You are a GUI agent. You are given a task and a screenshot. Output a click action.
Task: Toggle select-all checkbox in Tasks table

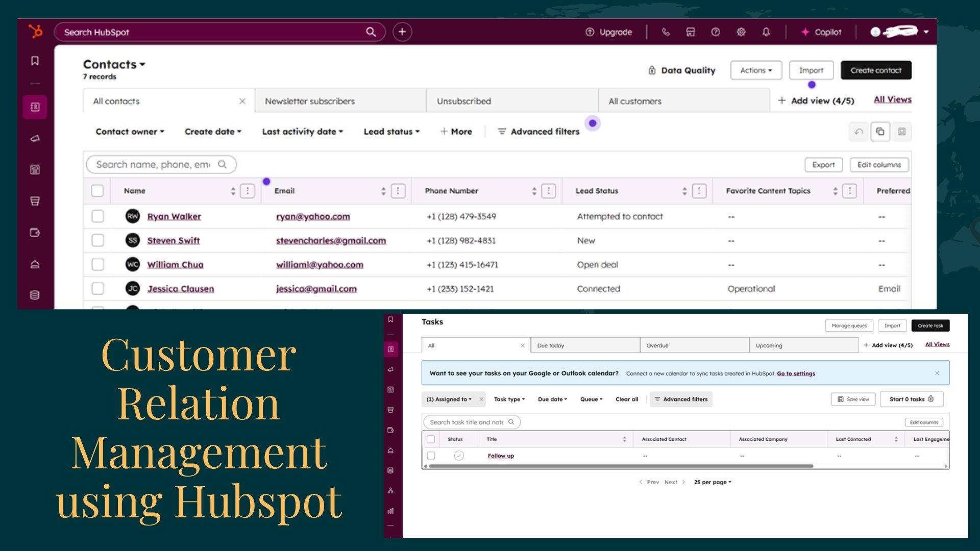(431, 439)
